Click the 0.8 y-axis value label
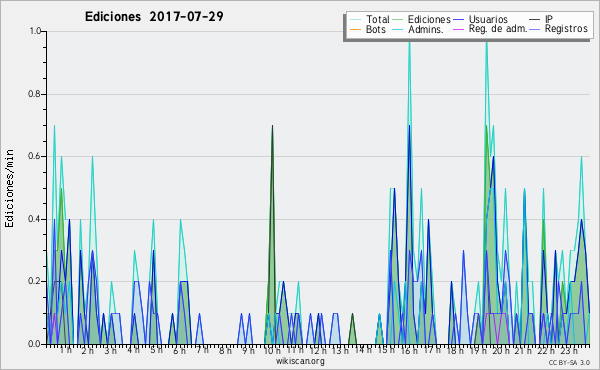The image size is (600, 370). click(35, 94)
